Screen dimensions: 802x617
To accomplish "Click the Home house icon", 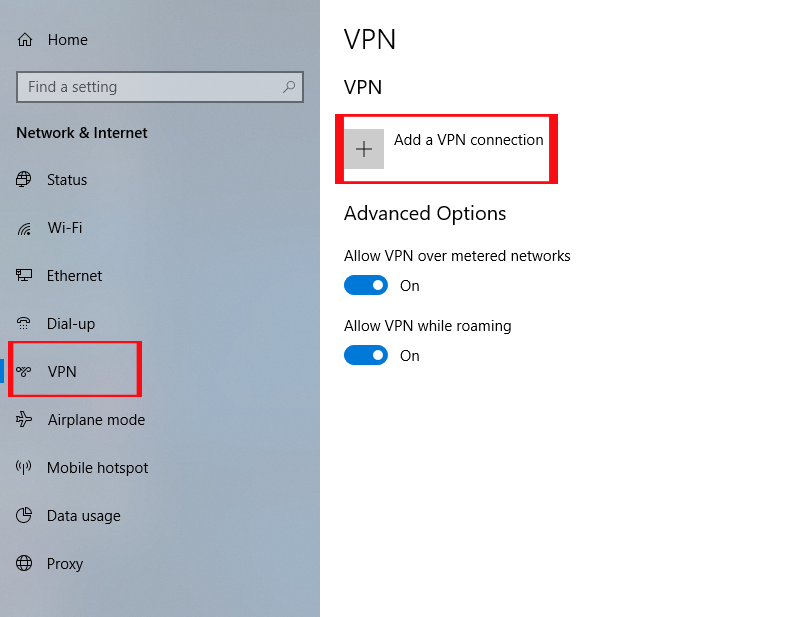I will coord(25,40).
